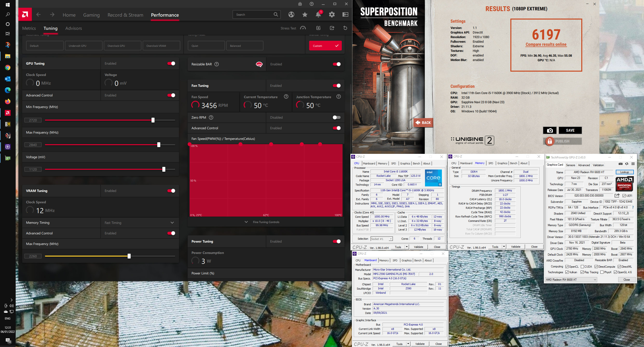Toggle the sidebar panel layout icon
Viewport: 644px width, 347px height.
(x=345, y=14)
